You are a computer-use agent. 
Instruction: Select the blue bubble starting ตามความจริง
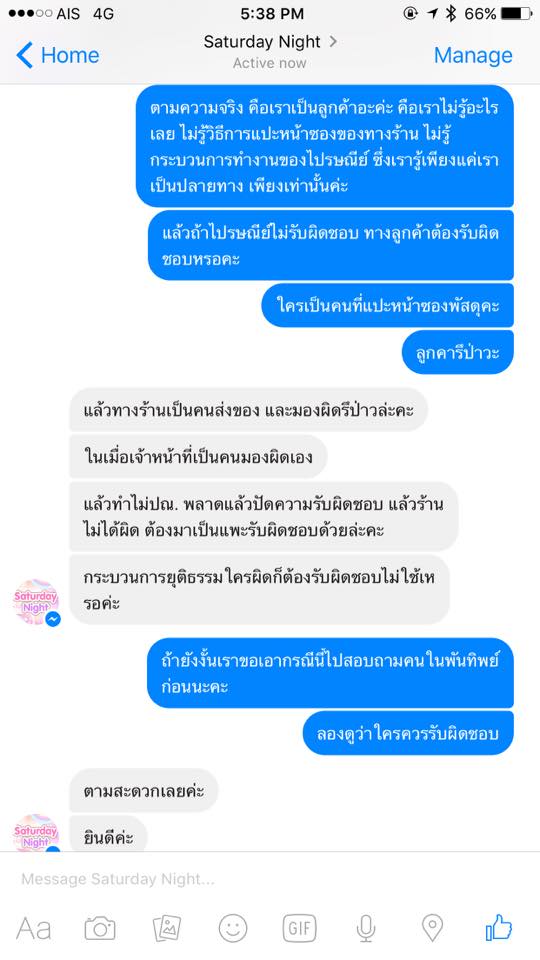324,146
